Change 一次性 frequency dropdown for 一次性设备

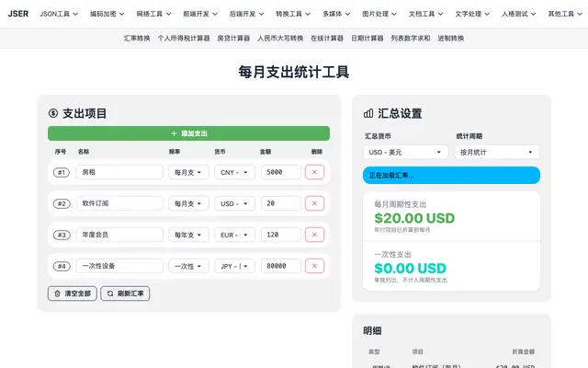click(188, 266)
